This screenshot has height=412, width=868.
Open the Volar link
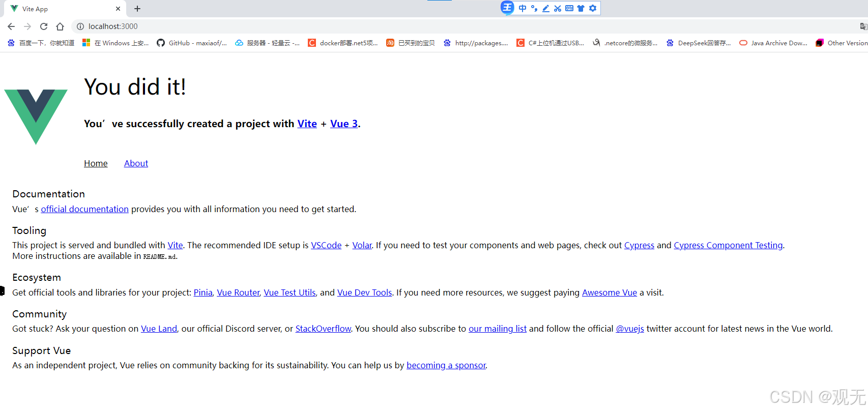click(x=362, y=245)
